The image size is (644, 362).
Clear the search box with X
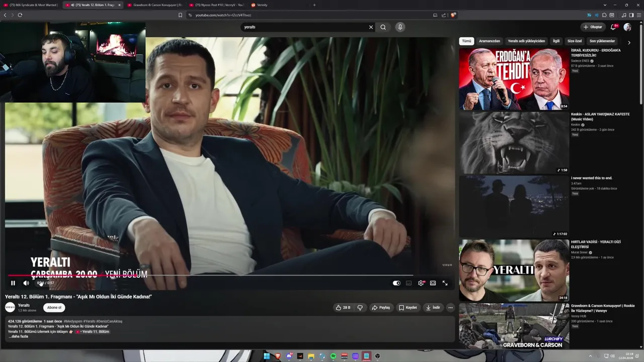coord(371,27)
